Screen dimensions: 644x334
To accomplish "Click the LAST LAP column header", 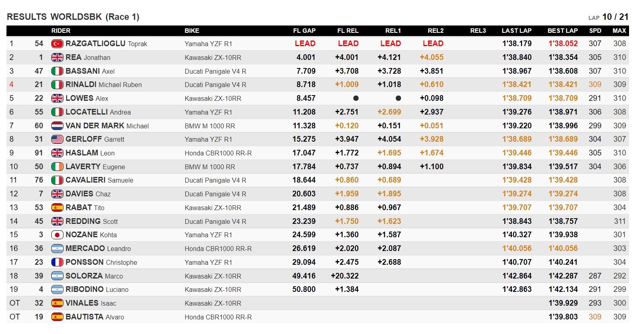I will 517,31.
